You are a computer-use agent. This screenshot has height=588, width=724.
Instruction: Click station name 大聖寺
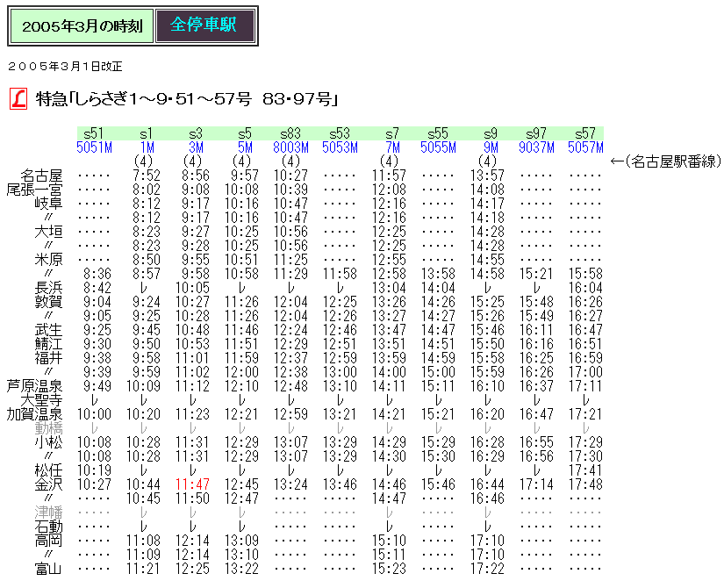tap(41, 400)
